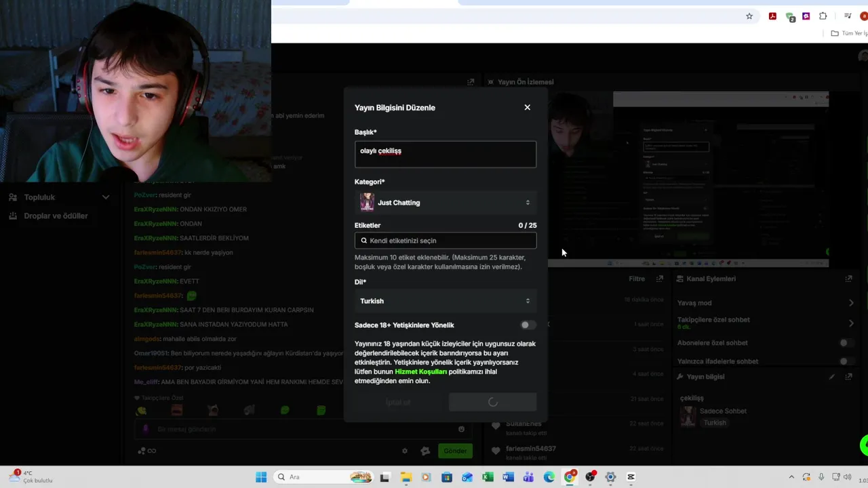
Task: Edit the Başlık title field
Action: pyautogui.click(x=445, y=154)
